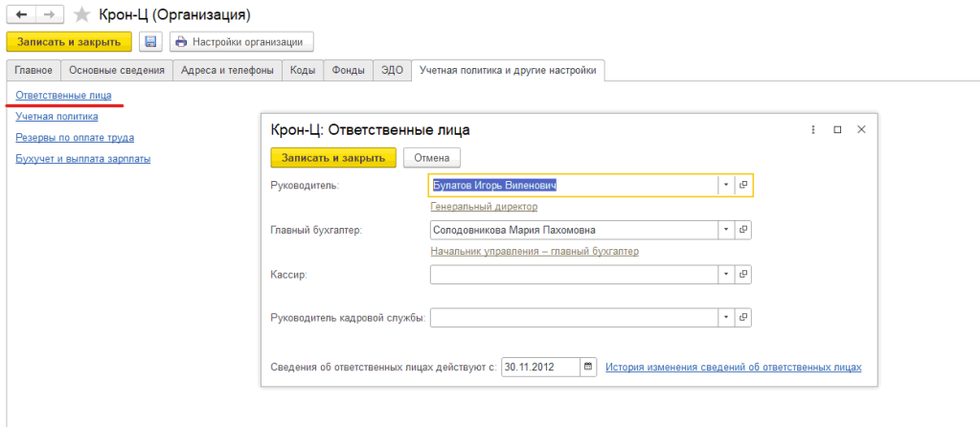Switch to the Основные сведения tab
Screen dimensions: 980x427
[117, 70]
